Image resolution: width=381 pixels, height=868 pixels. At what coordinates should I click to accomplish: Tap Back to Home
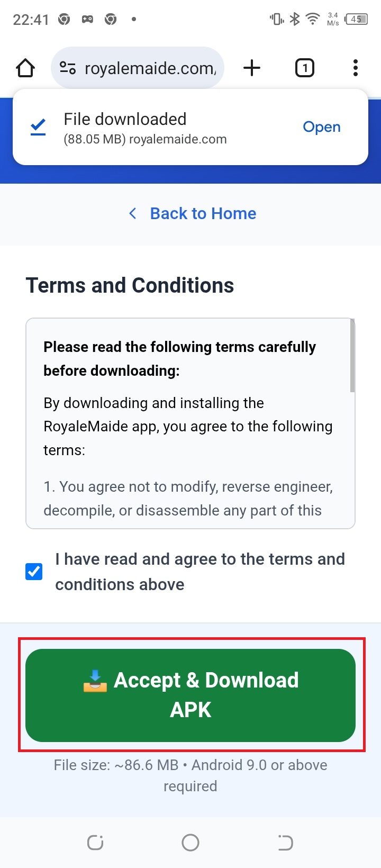pos(203,213)
